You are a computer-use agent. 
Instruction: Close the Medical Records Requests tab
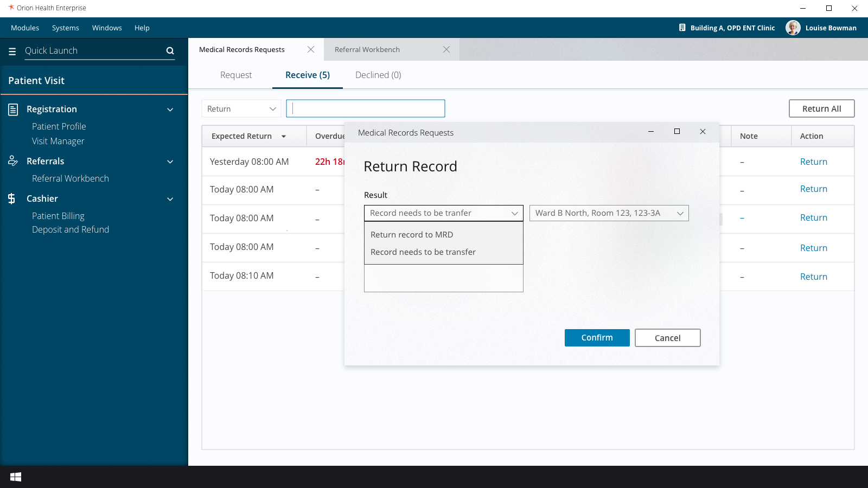click(x=311, y=49)
